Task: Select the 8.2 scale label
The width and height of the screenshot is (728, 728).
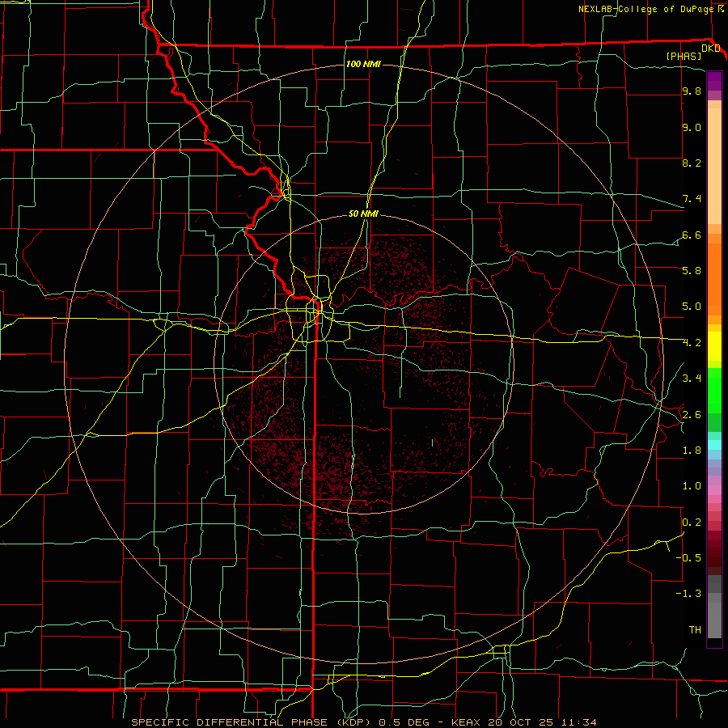Action: (x=692, y=163)
